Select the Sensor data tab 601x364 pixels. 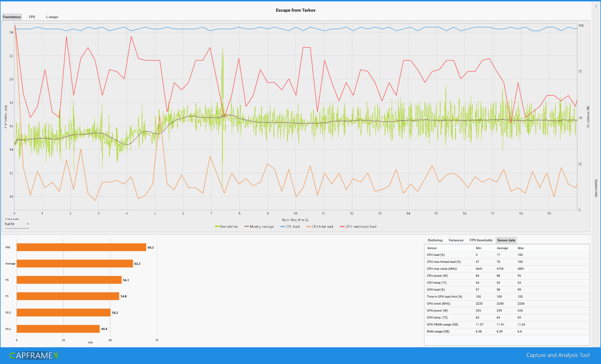506,240
